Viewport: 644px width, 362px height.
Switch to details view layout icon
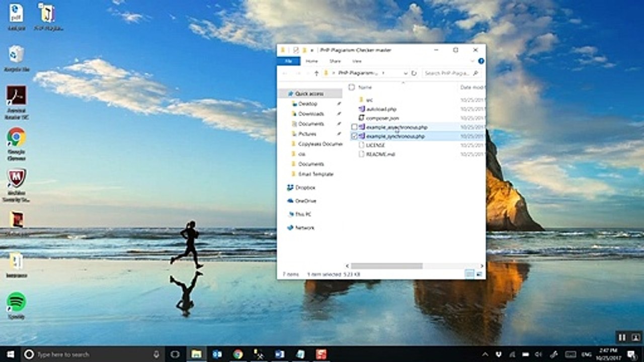click(469, 274)
